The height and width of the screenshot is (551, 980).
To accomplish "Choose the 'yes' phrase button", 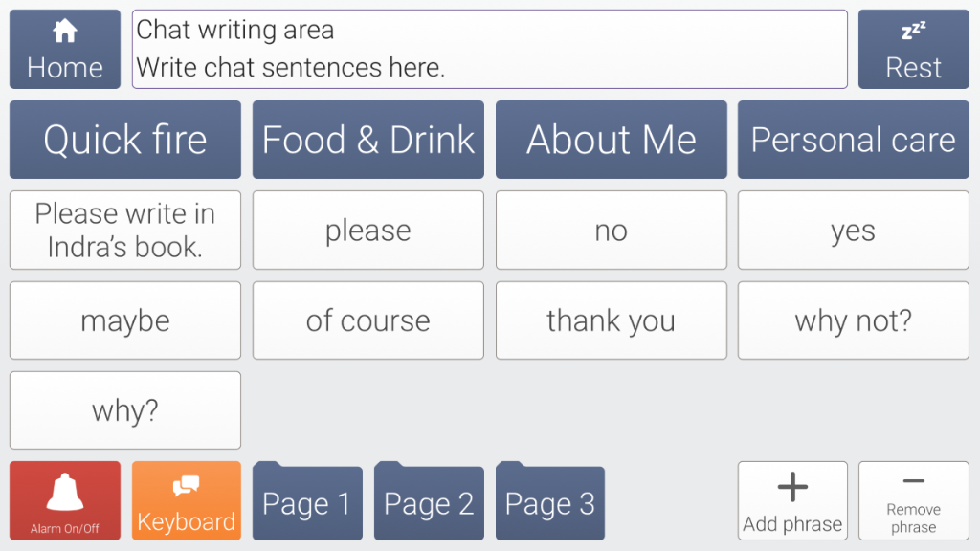I will coord(853,230).
